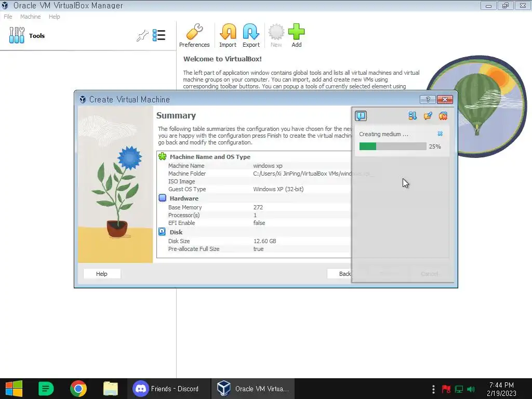The height and width of the screenshot is (399, 532).
Task: Click the green clover Machine Name icon
Action: [x=163, y=156]
